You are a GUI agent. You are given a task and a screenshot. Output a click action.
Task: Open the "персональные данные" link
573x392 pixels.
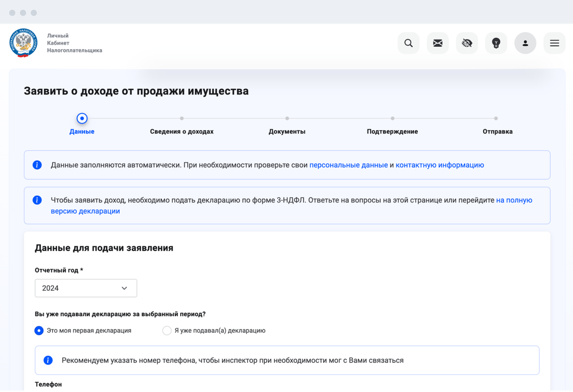point(348,165)
